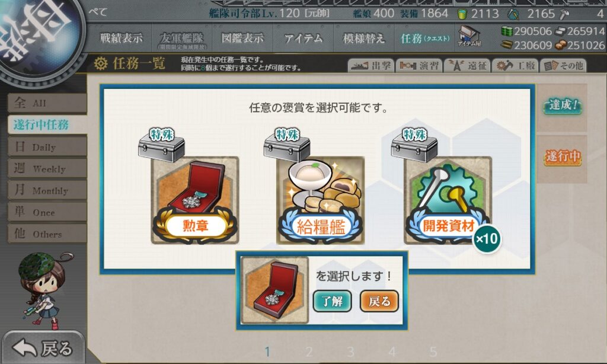Filter quests by 出撃 sortie tab
The height and width of the screenshot is (364, 607).
point(371,66)
